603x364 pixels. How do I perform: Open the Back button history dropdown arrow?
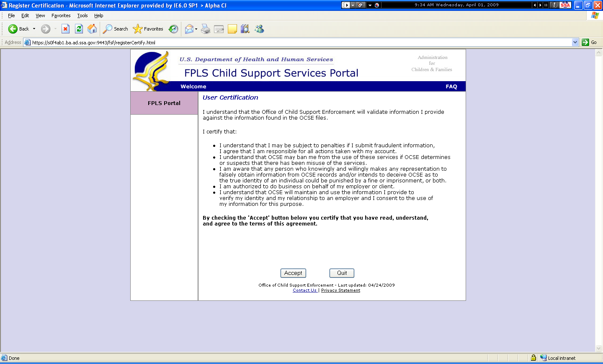tap(34, 29)
